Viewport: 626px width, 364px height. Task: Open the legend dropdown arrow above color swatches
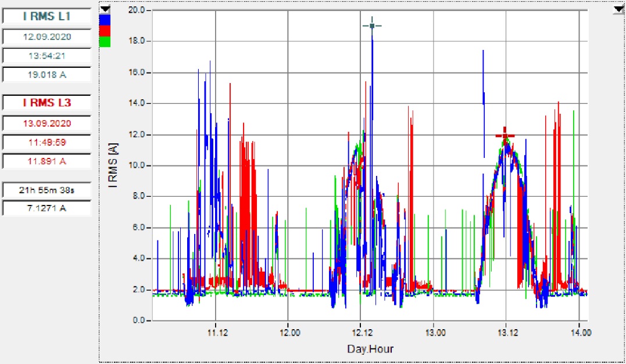click(x=105, y=9)
